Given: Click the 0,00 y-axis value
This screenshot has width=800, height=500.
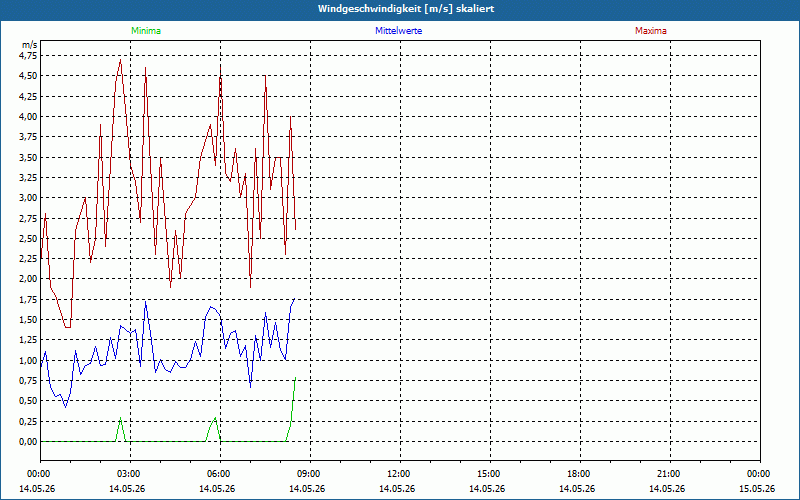Looking at the screenshot, I should [x=28, y=441].
